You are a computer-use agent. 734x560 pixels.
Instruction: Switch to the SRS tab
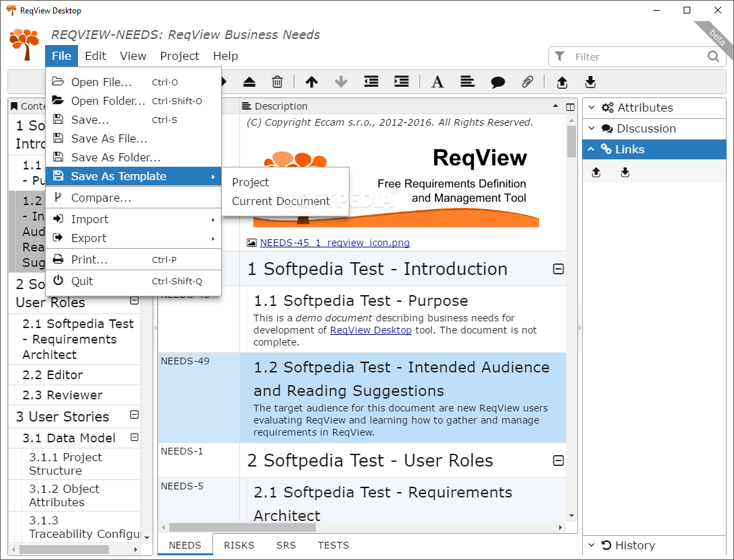[286, 545]
